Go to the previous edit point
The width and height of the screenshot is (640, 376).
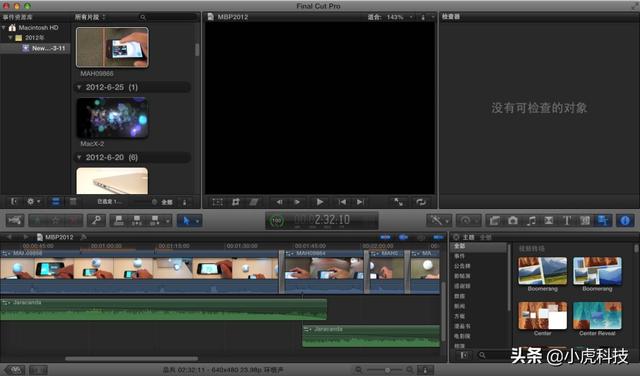(342, 202)
